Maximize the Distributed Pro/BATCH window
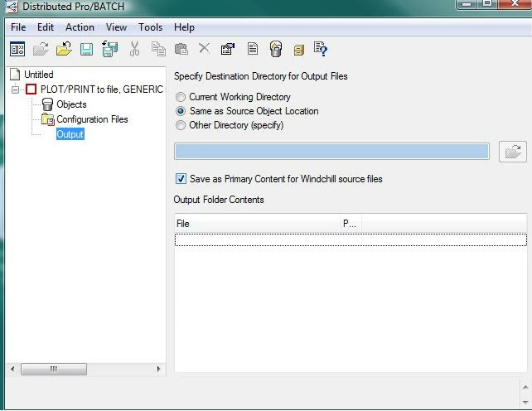 (x=487, y=4)
